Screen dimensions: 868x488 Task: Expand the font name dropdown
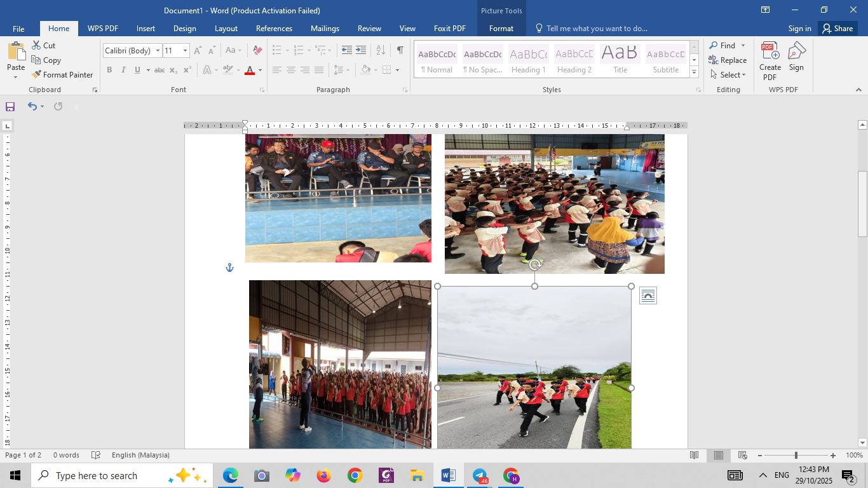158,51
